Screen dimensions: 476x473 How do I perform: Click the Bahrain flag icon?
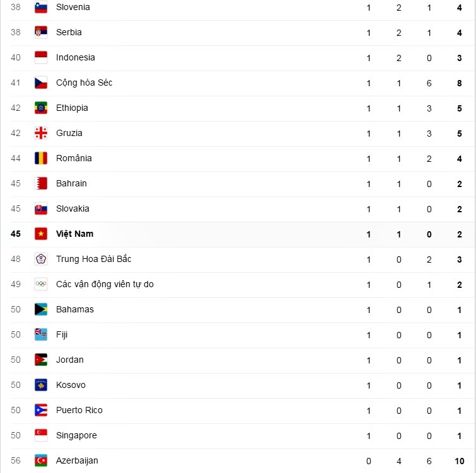point(41,184)
